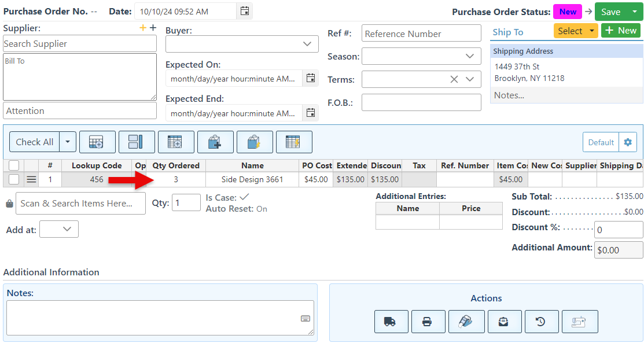Click the truck icon in Actions

click(391, 322)
